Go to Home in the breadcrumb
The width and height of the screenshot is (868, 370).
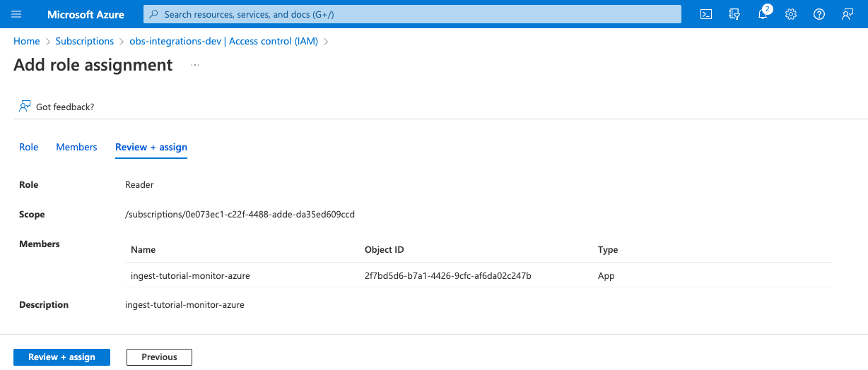tap(27, 41)
